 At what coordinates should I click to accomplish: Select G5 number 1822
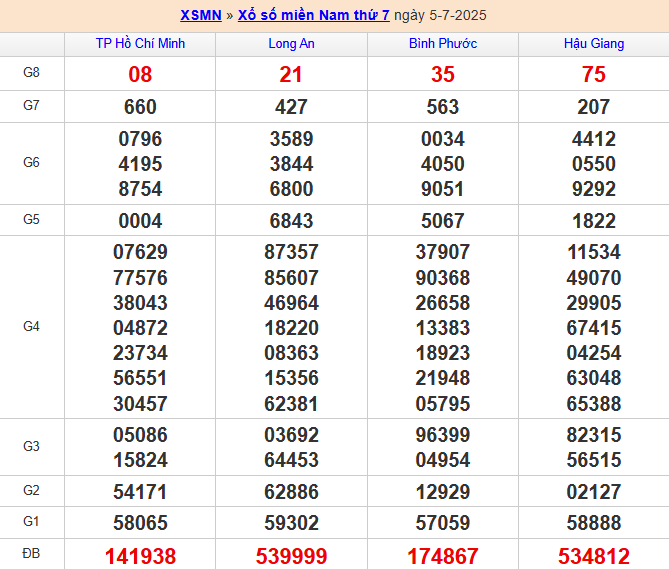(594, 221)
